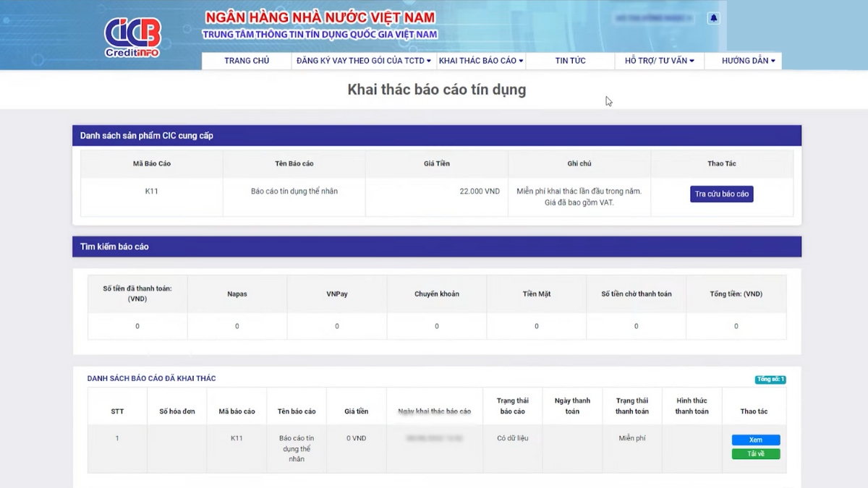Select the TIN TỨC menu item
Screen dimensions: 868x488
[x=570, y=61]
